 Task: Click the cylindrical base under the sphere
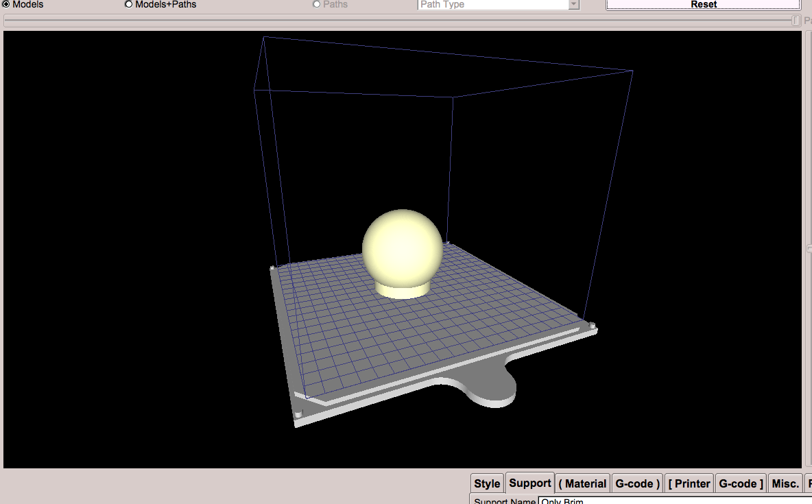pos(402,291)
